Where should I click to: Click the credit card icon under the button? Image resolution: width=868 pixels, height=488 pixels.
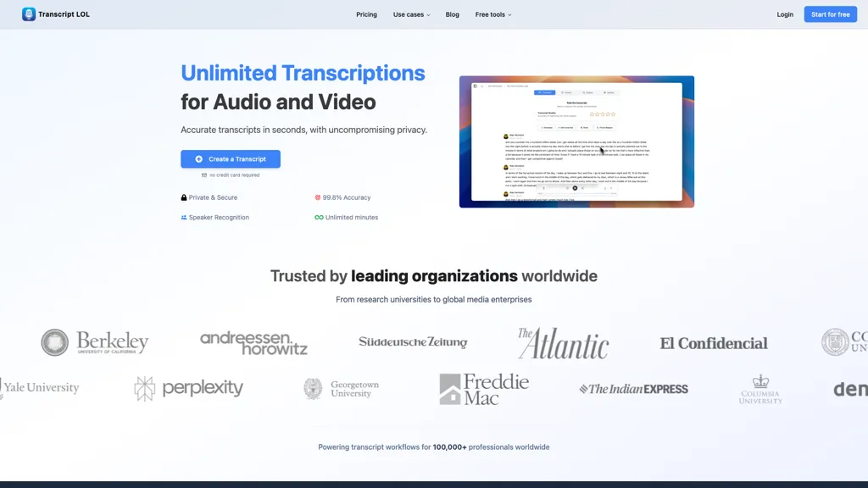[204, 175]
